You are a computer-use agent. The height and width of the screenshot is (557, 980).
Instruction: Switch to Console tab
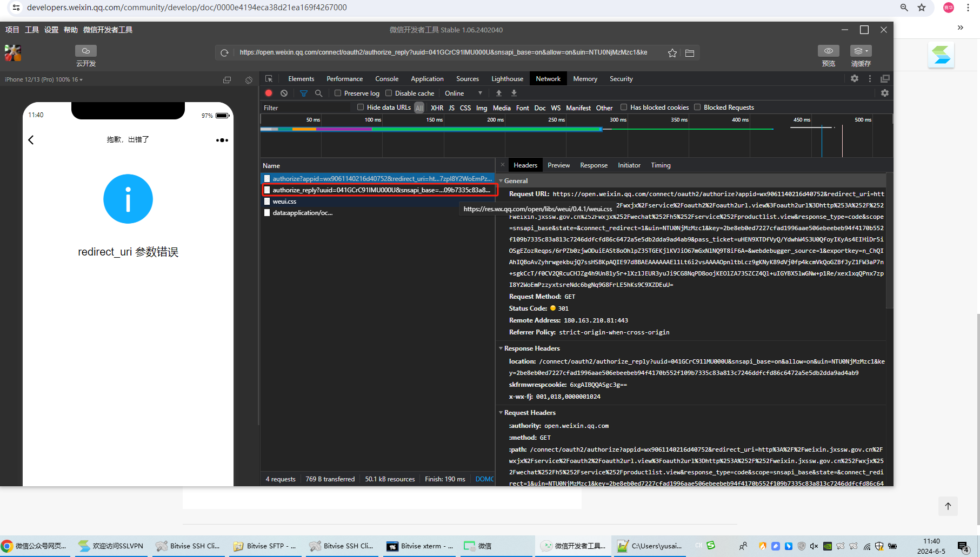tap(387, 79)
